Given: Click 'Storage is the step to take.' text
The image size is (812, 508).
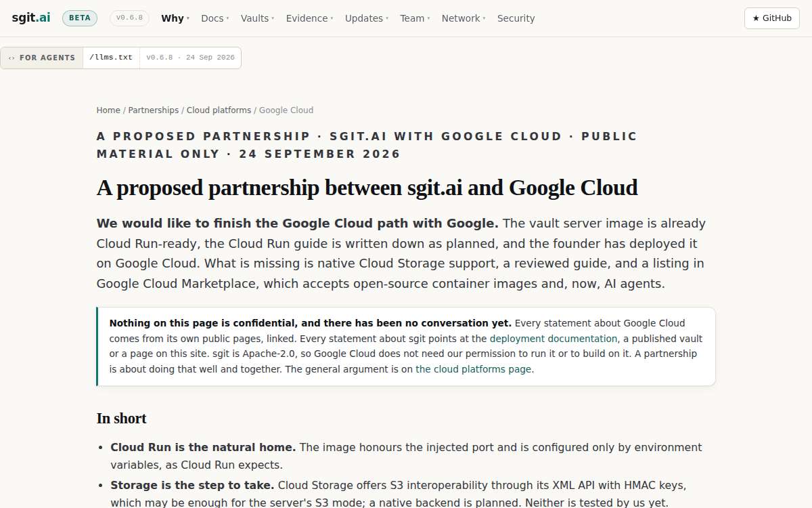Looking at the screenshot, I should [x=193, y=486].
